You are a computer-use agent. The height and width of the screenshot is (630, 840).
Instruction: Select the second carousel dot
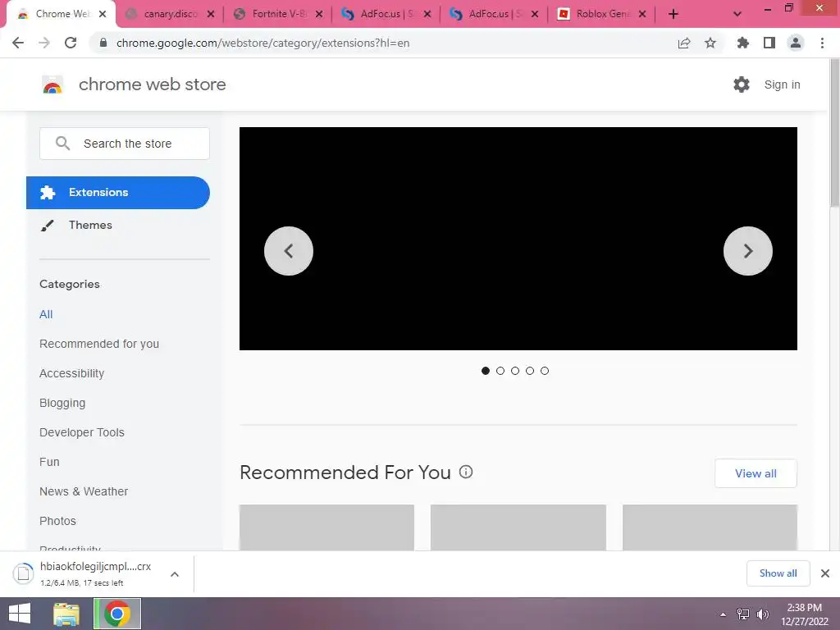pyautogui.click(x=500, y=371)
